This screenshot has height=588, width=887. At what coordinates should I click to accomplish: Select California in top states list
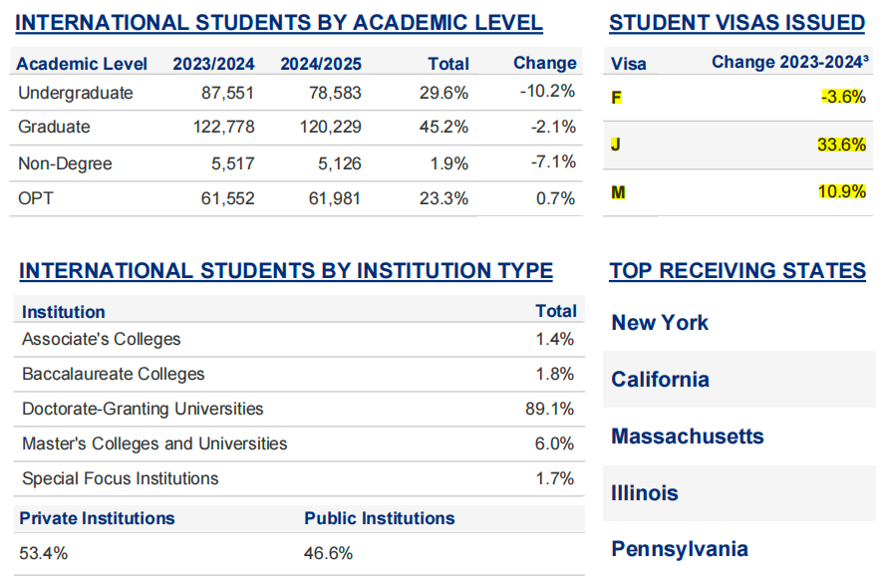(x=660, y=380)
